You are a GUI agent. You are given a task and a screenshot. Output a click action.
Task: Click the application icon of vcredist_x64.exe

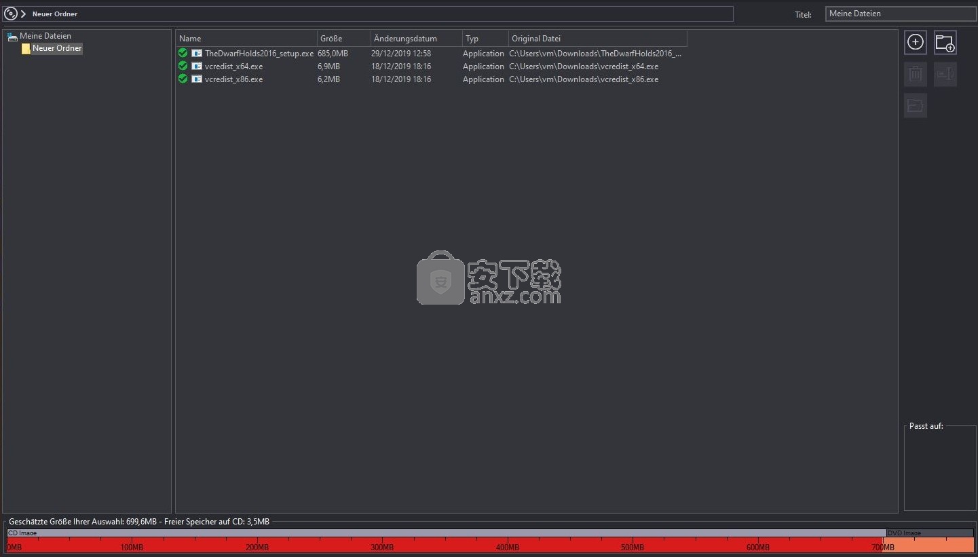197,66
